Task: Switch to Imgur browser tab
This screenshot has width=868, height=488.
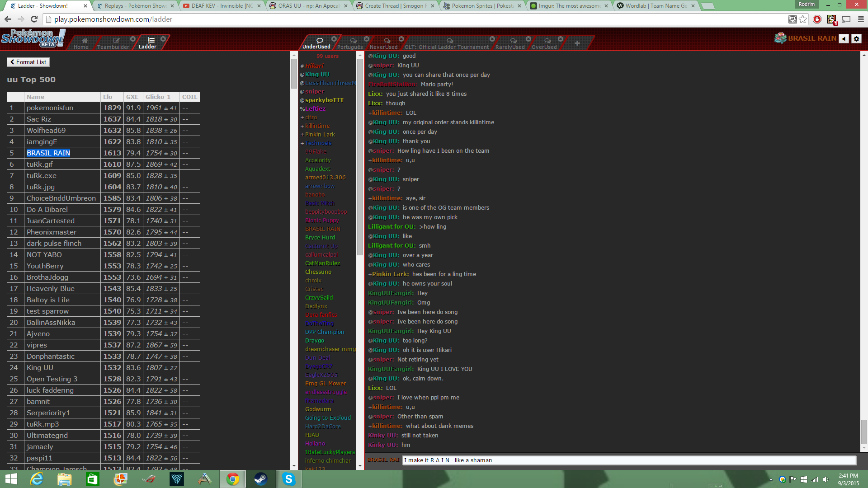Action: (x=569, y=6)
